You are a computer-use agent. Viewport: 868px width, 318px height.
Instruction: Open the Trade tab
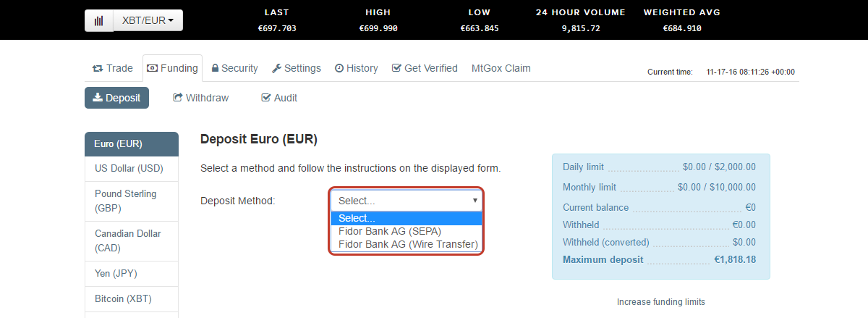113,68
